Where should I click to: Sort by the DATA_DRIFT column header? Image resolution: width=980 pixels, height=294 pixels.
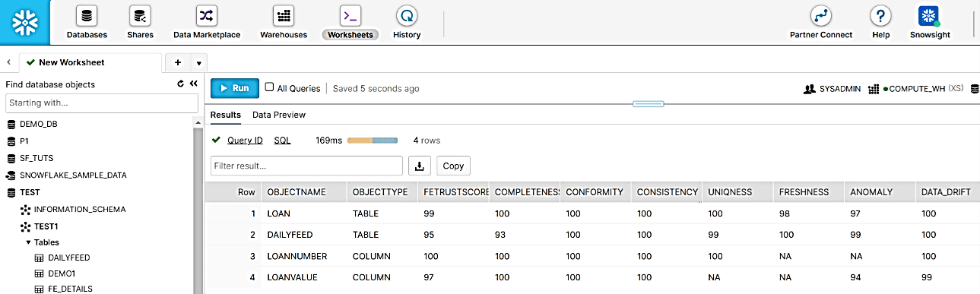(947, 192)
